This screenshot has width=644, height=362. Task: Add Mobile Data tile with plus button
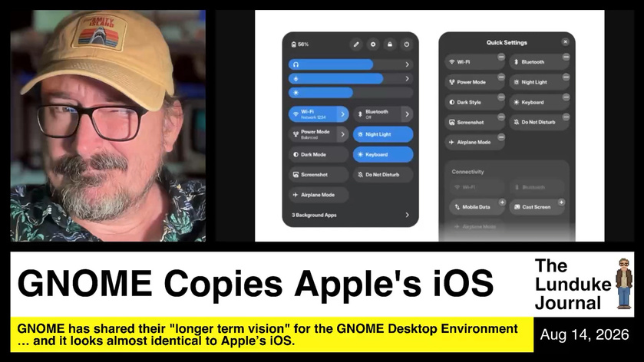502,202
